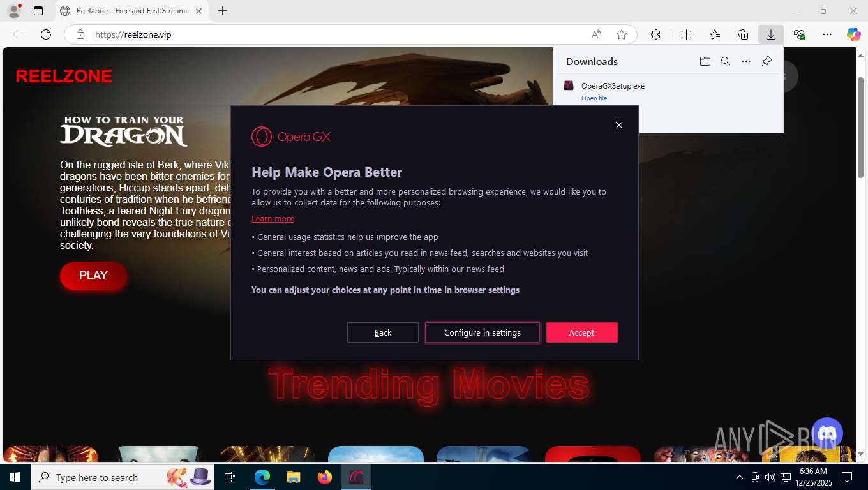The height and width of the screenshot is (490, 868).
Task: Accept Opera data collection
Action: pos(581,332)
